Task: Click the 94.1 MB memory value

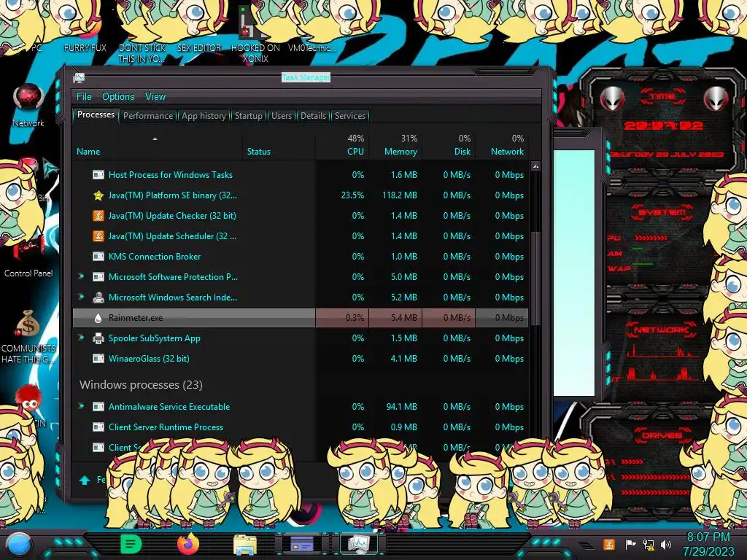Action: (402, 407)
